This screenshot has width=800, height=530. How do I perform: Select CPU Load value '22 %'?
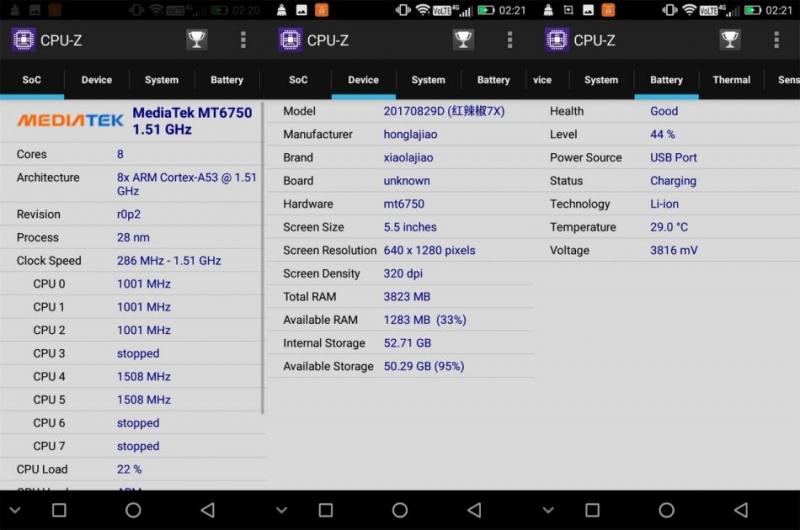[x=129, y=469]
